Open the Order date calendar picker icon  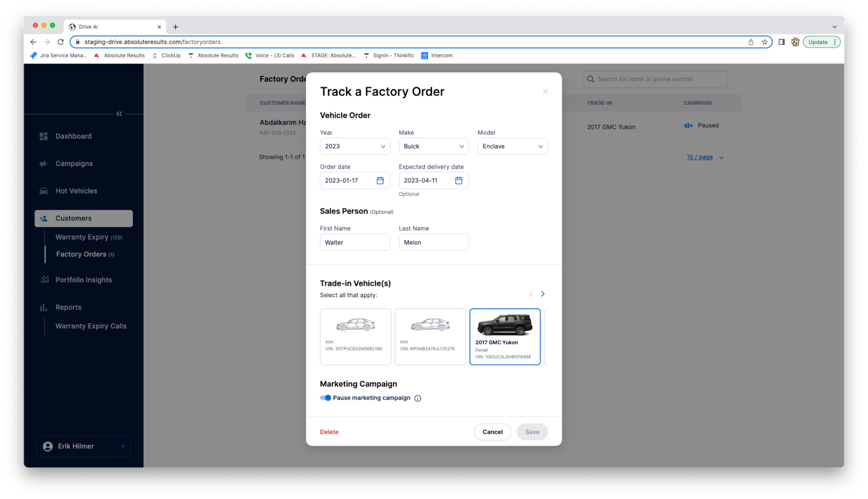pos(380,181)
